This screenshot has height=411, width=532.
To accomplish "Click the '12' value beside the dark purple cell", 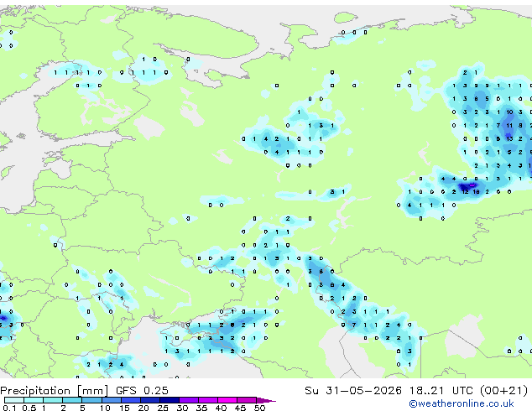I will pos(465,192).
